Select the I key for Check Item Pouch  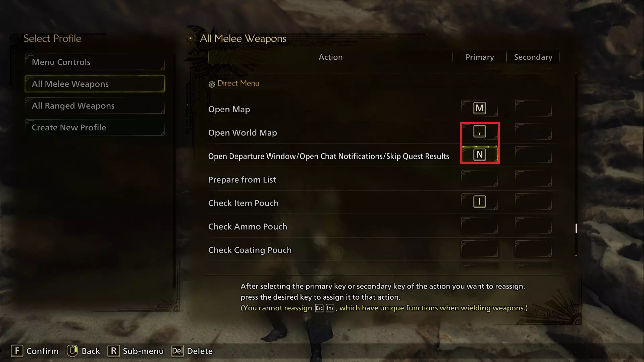click(479, 202)
